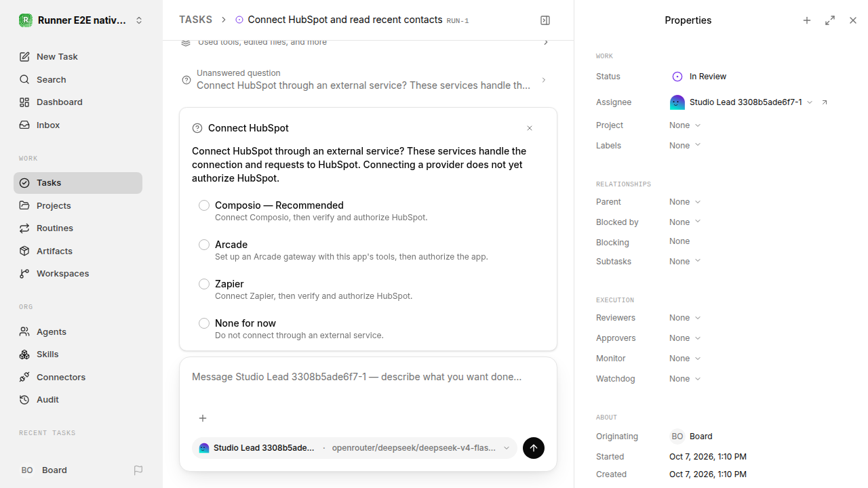Image resolution: width=868 pixels, height=488 pixels.
Task: Select the Composio — Recommended option
Action: tap(368, 211)
